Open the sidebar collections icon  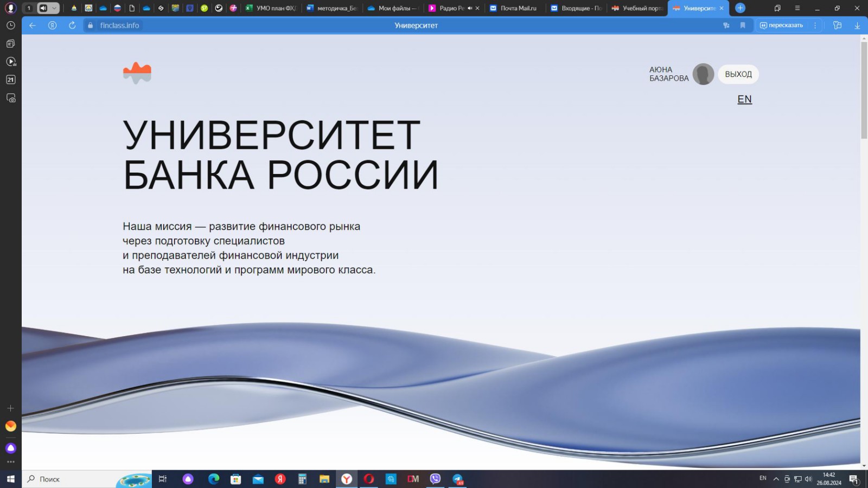pyautogui.click(x=10, y=43)
